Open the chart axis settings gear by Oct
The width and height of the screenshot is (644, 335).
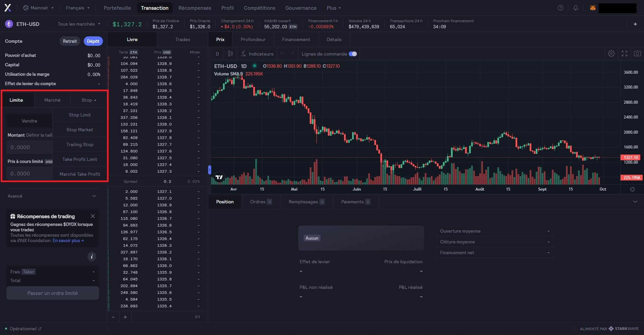point(632,189)
